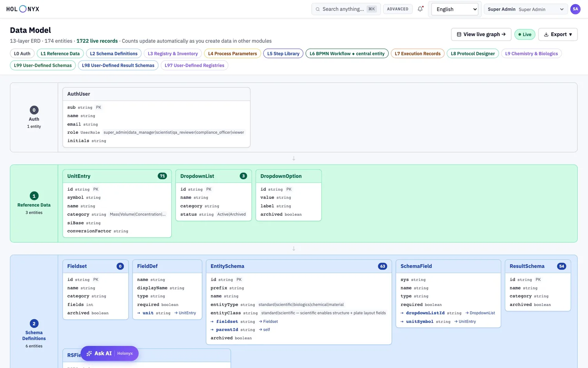This screenshot has width=588, height=368.
Task: Follow the parentId self reference link
Action: pyautogui.click(x=264, y=330)
